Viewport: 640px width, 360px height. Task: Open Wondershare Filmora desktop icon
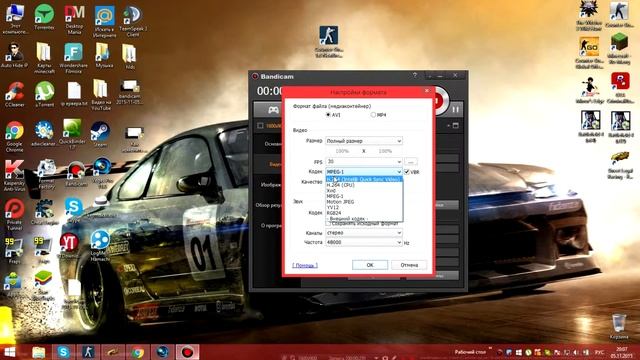(73, 57)
